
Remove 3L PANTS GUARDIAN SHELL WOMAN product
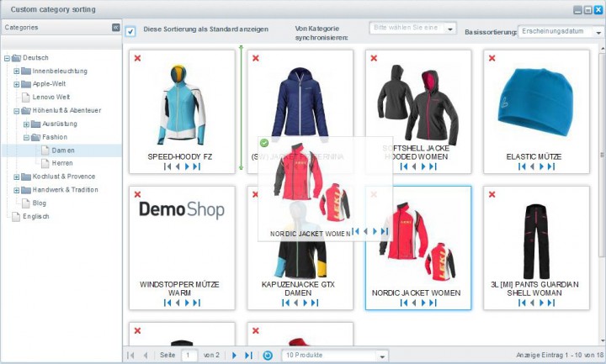[492, 194]
